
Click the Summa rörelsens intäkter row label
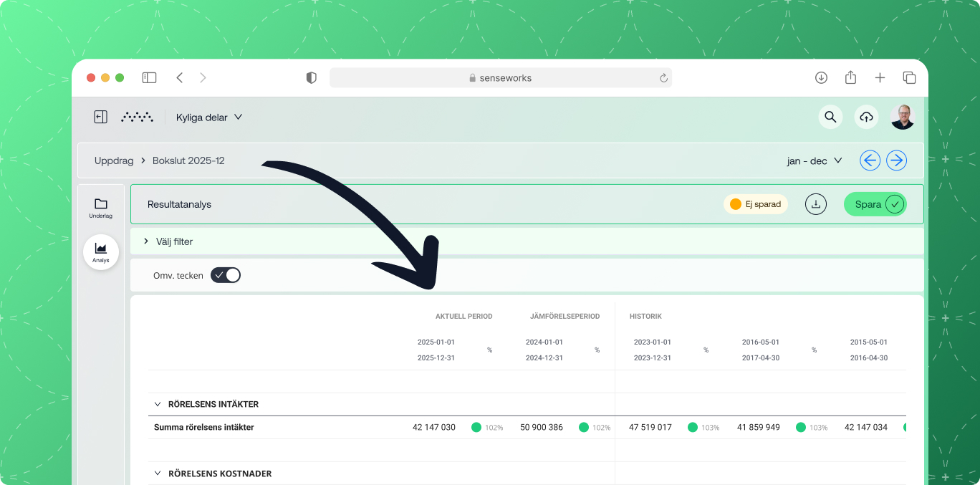tap(204, 427)
